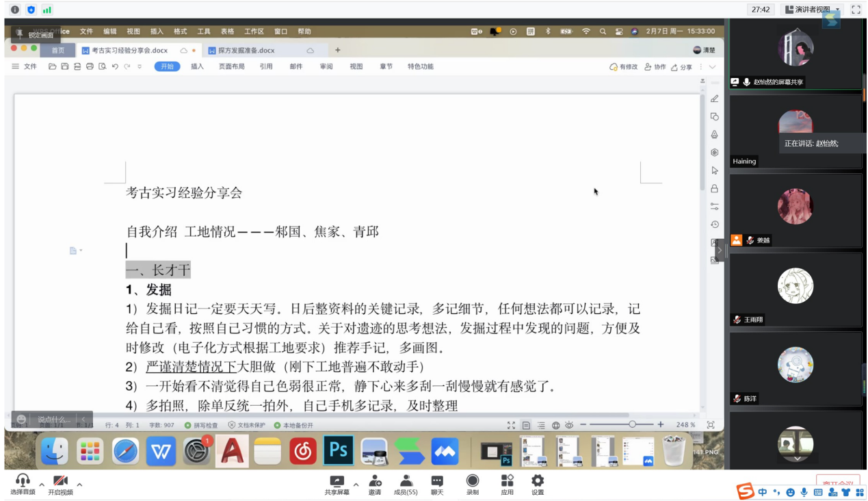Click the green signal strength icon
This screenshot has width=868, height=501.
47,10
